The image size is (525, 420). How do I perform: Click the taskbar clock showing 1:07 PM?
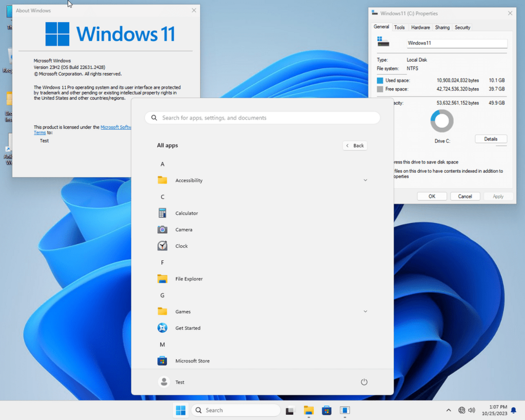click(495, 410)
